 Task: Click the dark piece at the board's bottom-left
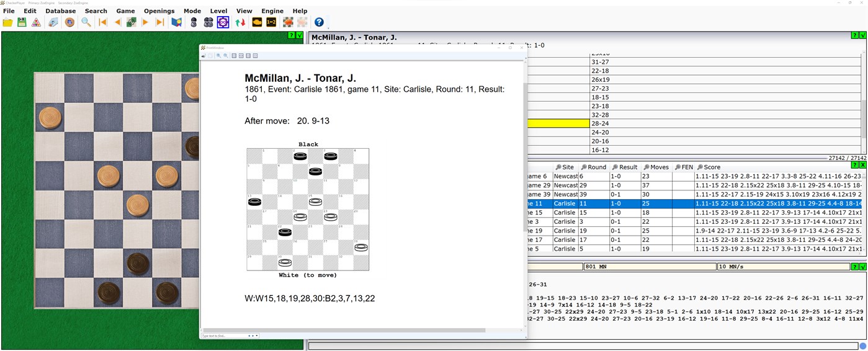[x=109, y=292]
